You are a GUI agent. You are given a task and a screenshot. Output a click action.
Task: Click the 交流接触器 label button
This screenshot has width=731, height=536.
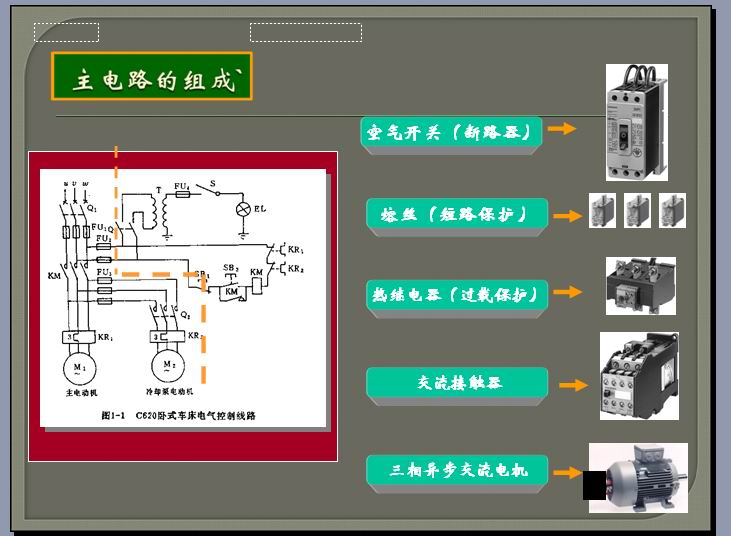pyautogui.click(x=457, y=384)
